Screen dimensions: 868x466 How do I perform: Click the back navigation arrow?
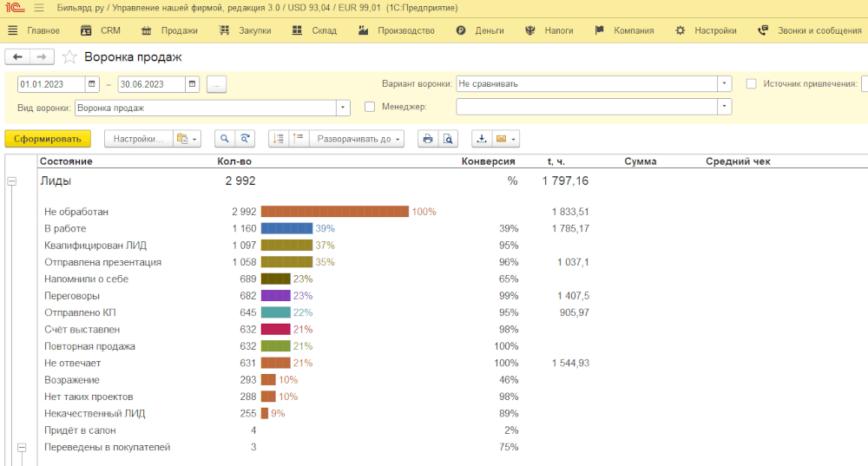(17, 57)
